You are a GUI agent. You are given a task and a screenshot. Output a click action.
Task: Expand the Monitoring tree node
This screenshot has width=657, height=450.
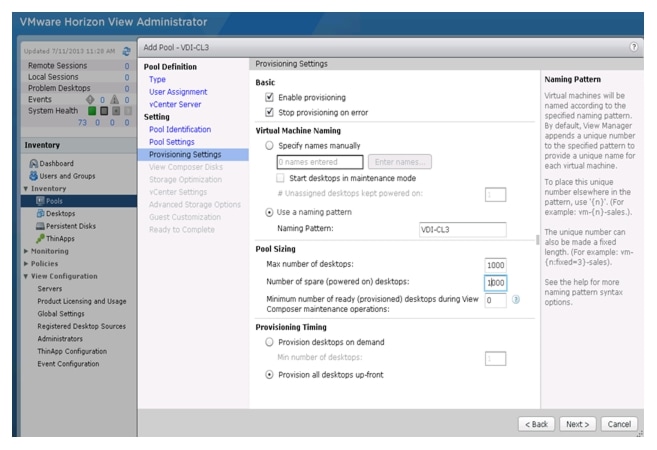[26, 251]
